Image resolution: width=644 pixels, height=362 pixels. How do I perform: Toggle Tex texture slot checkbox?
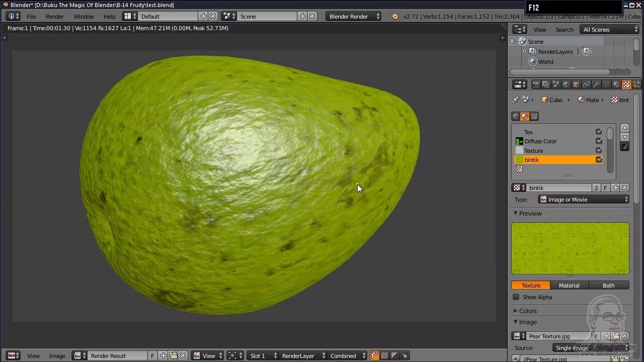pyautogui.click(x=599, y=132)
